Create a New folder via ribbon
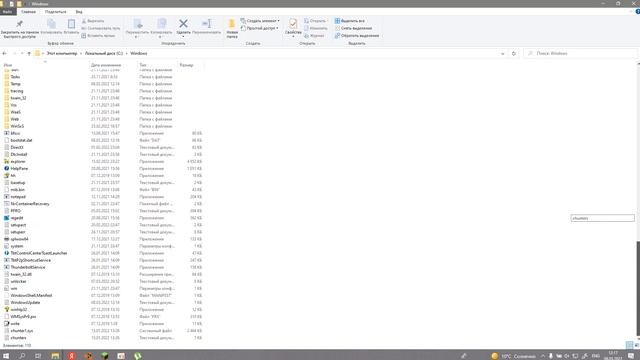 point(232,29)
